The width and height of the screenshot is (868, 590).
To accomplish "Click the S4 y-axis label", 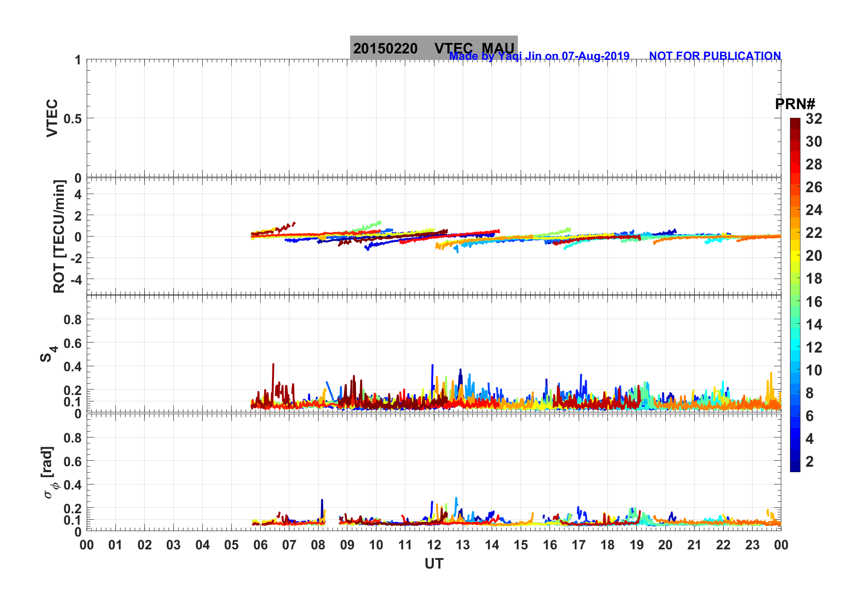I will [48, 354].
